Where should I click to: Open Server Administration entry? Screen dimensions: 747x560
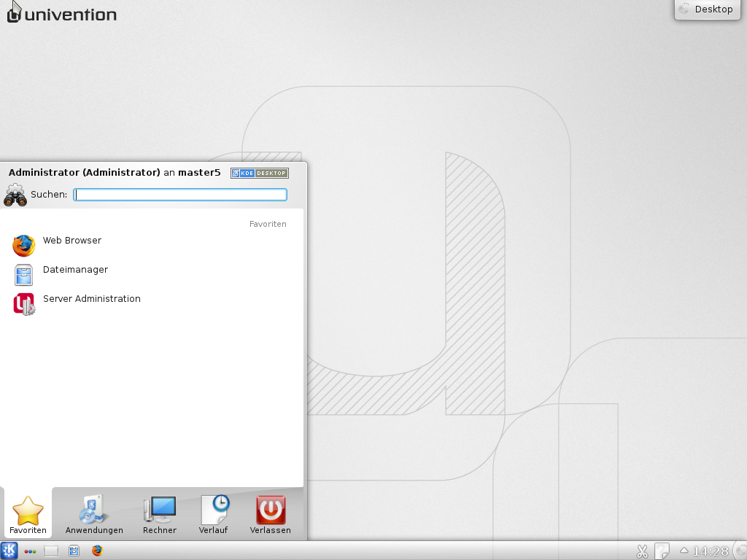pos(91,300)
